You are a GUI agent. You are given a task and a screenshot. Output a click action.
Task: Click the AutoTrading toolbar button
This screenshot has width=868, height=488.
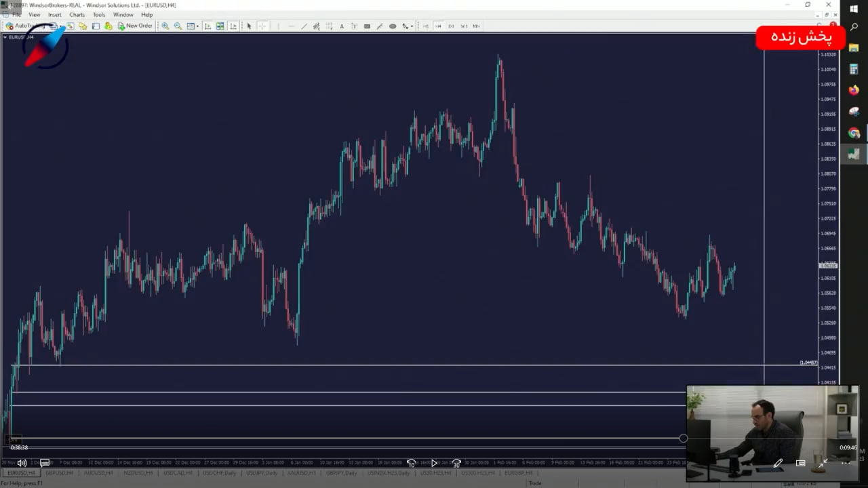pyautogui.click(x=27, y=26)
